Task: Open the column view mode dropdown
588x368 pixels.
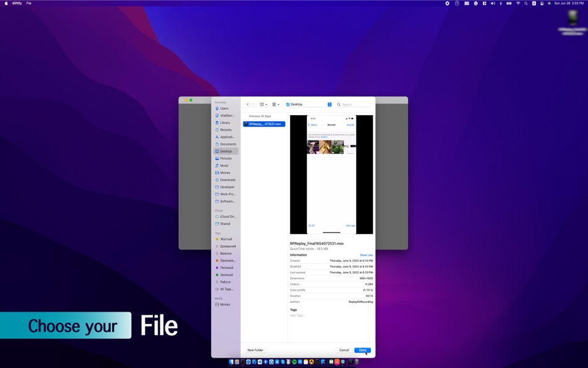Action: click(x=263, y=105)
